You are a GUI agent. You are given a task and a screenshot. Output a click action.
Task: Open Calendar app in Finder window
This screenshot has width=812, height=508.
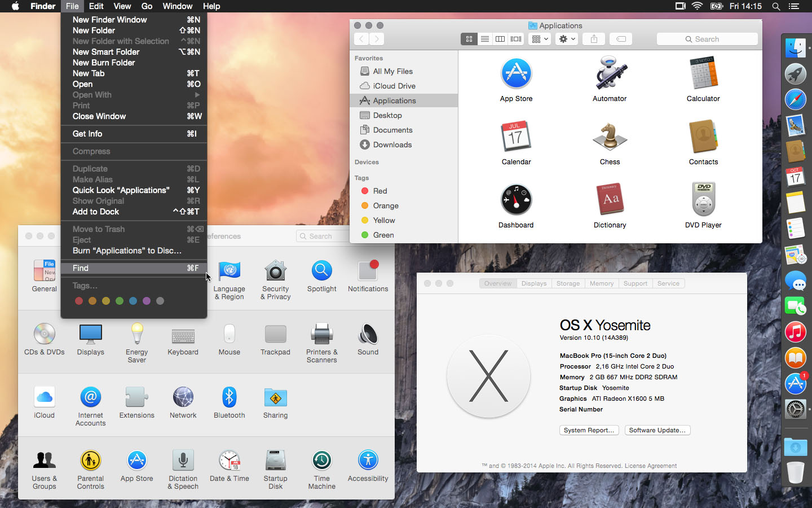516,137
